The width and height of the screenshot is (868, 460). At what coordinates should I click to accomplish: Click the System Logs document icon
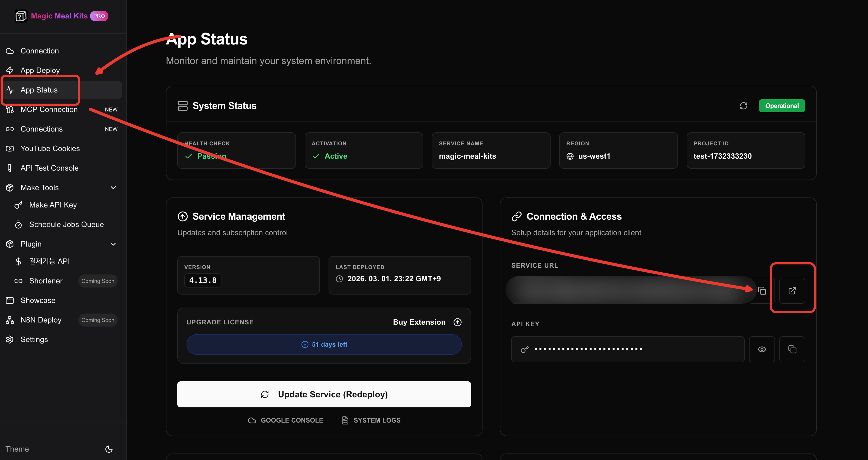[345, 420]
